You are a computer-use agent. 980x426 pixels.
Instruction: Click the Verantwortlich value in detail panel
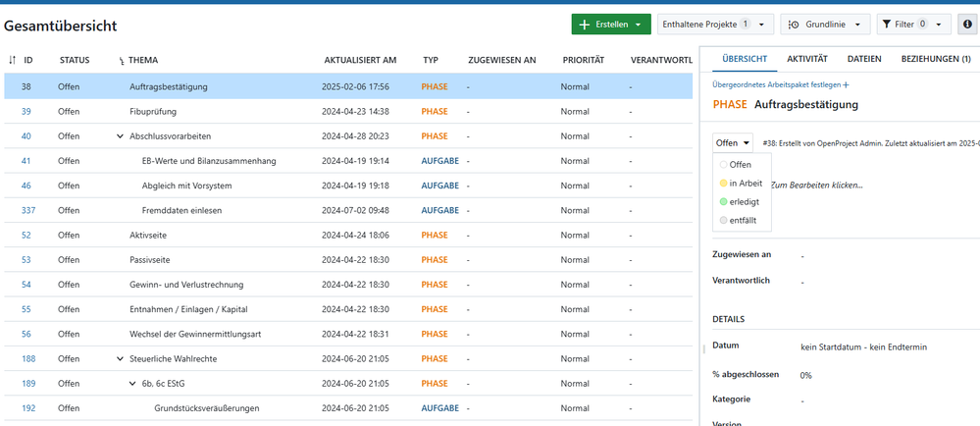click(x=801, y=282)
